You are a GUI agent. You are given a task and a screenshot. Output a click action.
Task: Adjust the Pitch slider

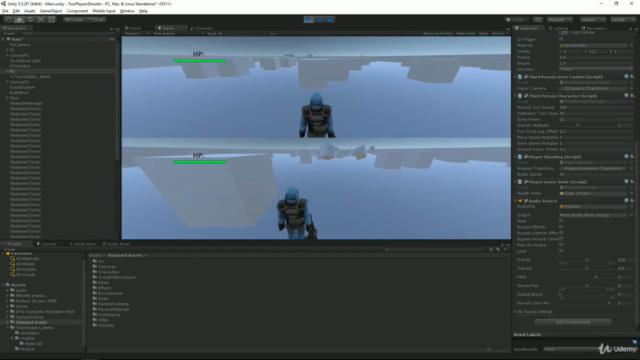(x=587, y=277)
